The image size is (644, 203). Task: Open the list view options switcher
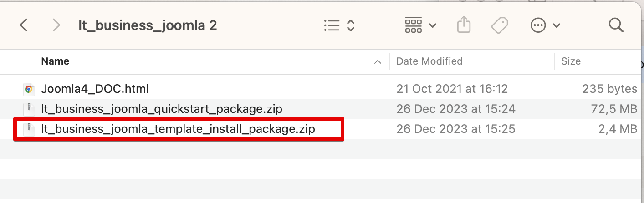[x=339, y=25]
